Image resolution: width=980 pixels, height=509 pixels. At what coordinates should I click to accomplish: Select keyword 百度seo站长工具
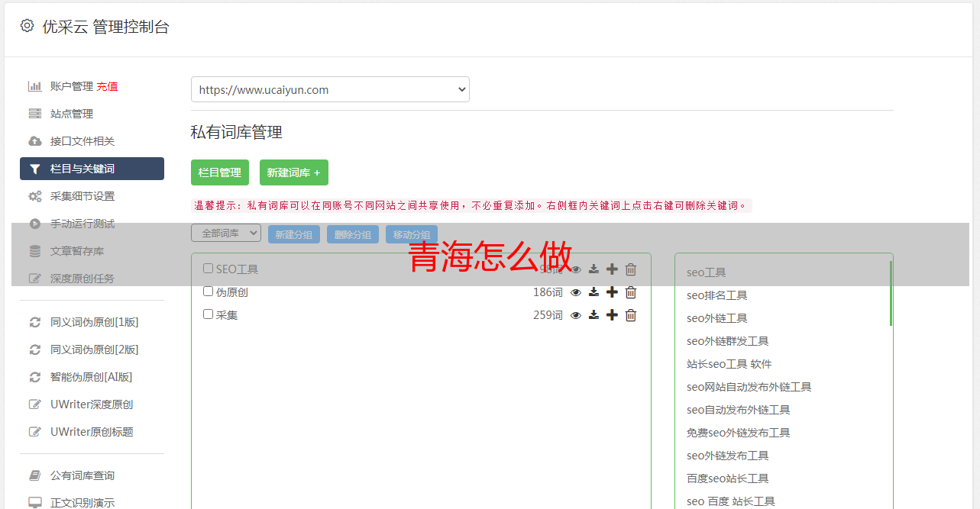[x=727, y=478]
